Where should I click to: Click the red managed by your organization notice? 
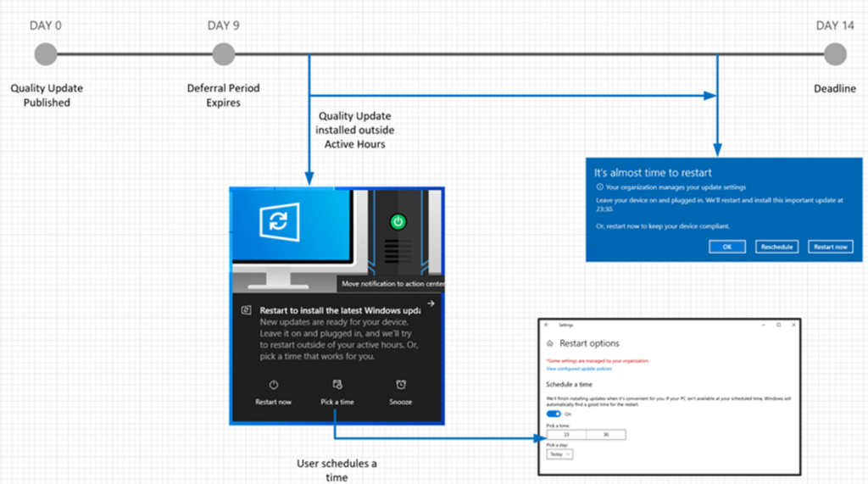598,361
